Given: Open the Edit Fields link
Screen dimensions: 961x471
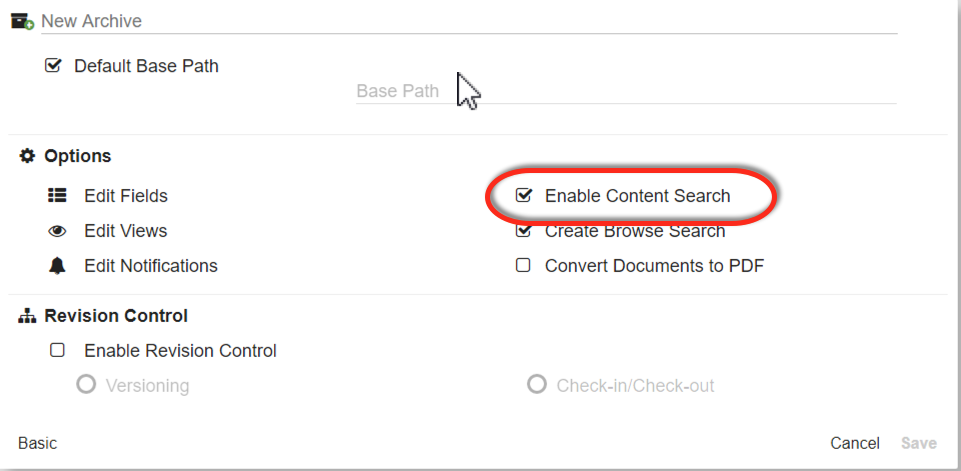Looking at the screenshot, I should pos(126,196).
